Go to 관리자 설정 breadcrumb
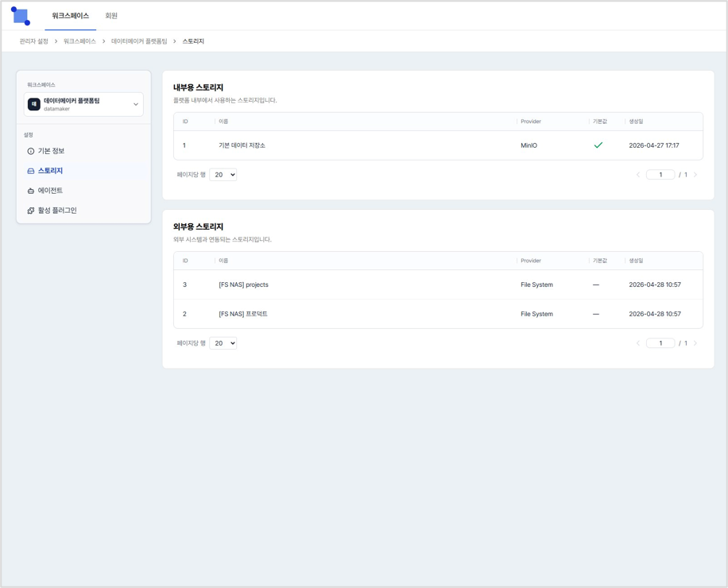Screen dimensions: 728x588 (x=34, y=41)
